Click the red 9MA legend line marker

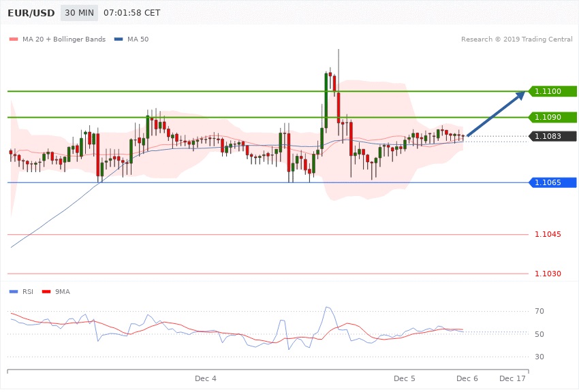click(x=46, y=291)
